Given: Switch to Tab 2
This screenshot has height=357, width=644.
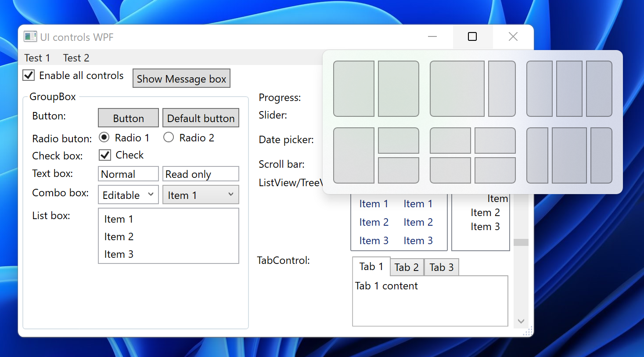Looking at the screenshot, I should click(x=407, y=267).
